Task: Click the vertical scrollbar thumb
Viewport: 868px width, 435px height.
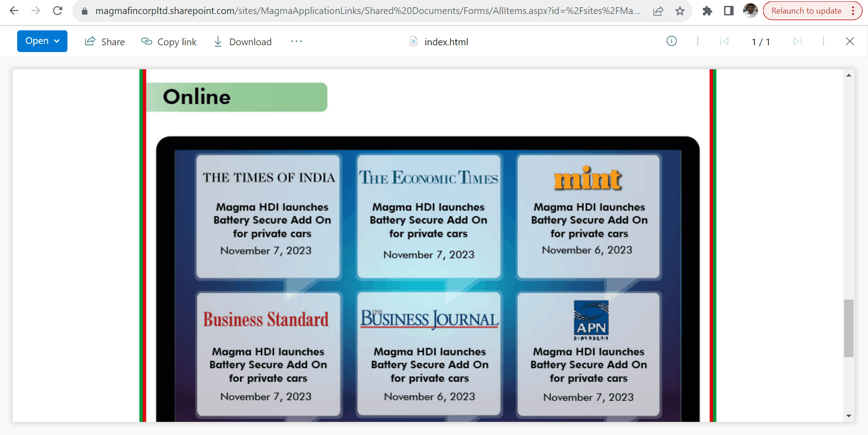Action: [x=849, y=328]
